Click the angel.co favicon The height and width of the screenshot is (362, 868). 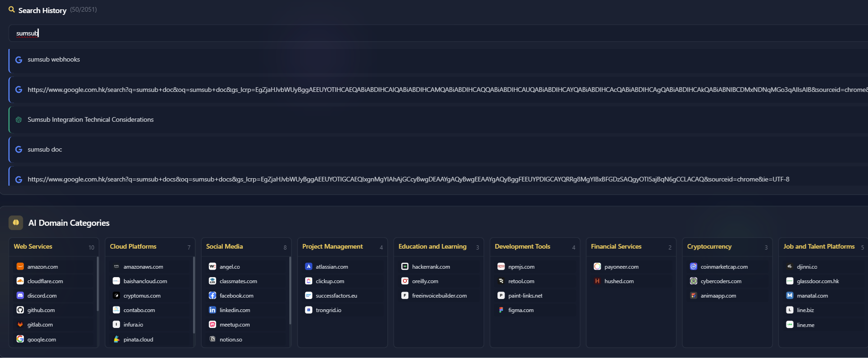tap(212, 266)
